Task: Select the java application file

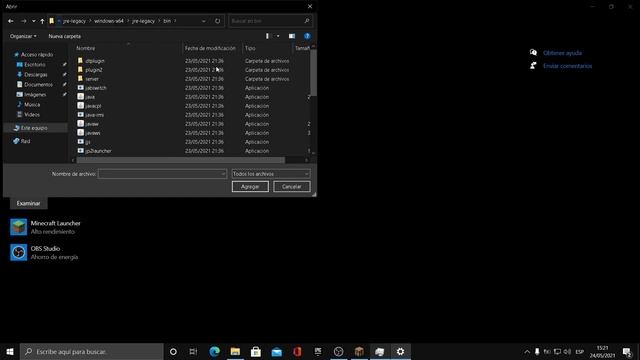Action: (x=90, y=97)
